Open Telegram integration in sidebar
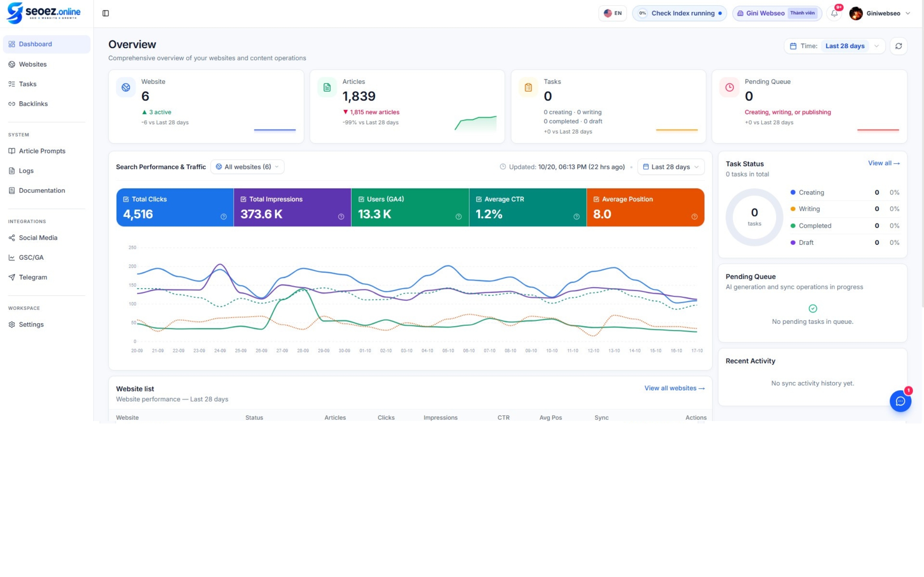 pos(47,278)
